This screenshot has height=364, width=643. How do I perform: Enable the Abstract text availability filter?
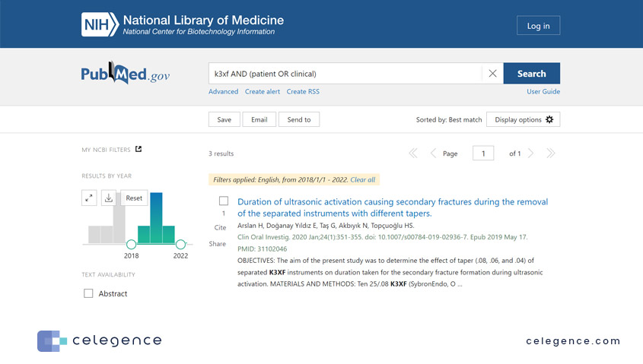tap(88, 293)
